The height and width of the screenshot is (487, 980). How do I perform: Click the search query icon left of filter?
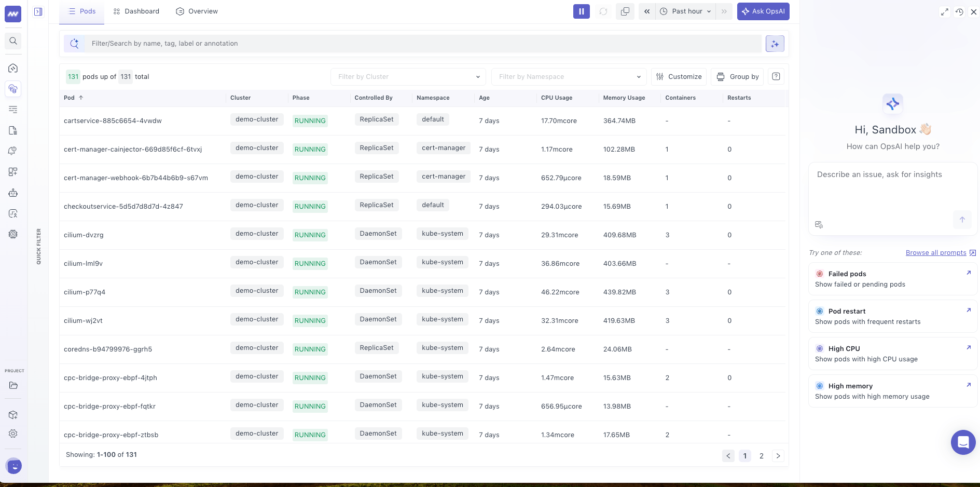click(75, 44)
